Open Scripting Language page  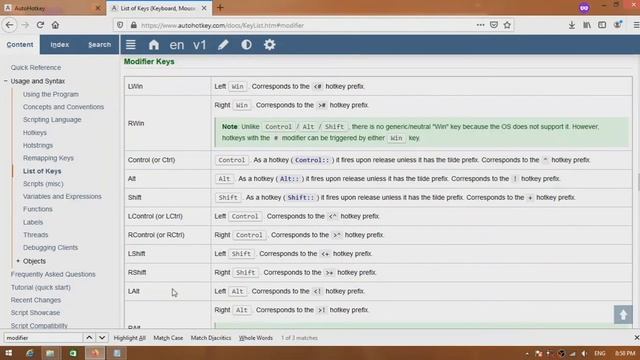click(x=52, y=120)
